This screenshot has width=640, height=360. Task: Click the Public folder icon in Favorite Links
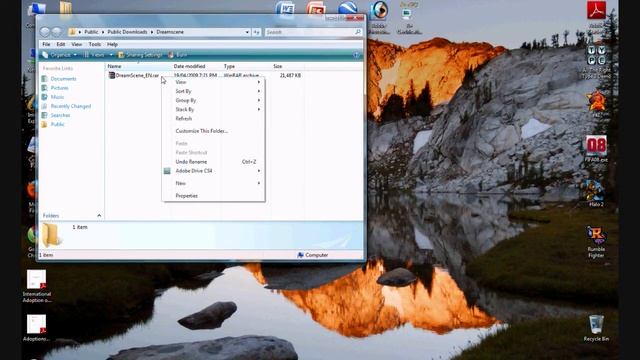coord(45,124)
